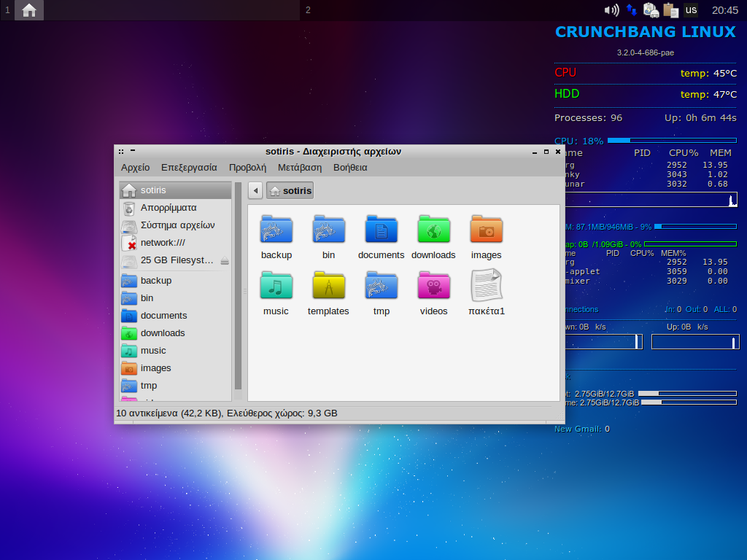Click the home icon in the top panel

tap(29, 10)
